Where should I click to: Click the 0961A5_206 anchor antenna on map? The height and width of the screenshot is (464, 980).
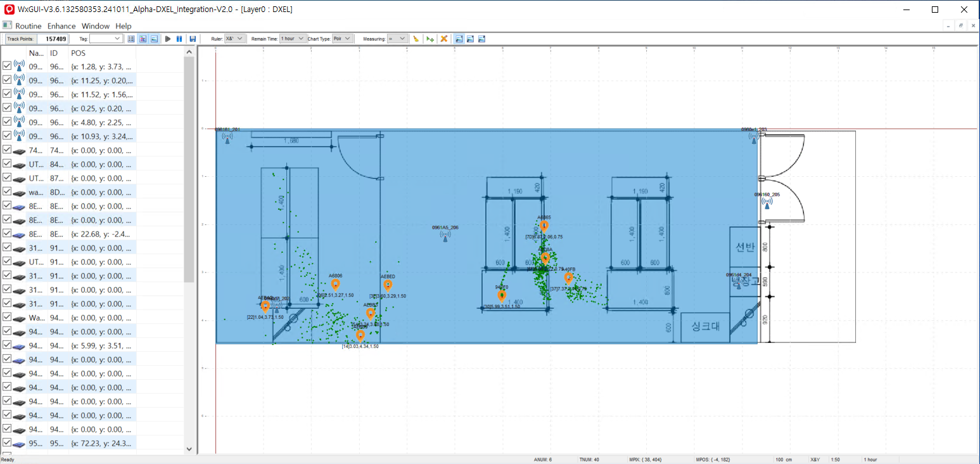click(445, 236)
